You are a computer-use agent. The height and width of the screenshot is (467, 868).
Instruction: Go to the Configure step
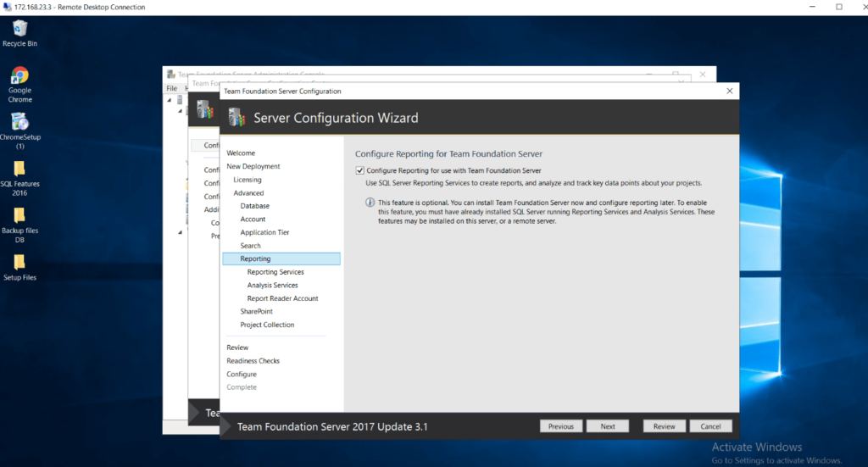click(242, 374)
